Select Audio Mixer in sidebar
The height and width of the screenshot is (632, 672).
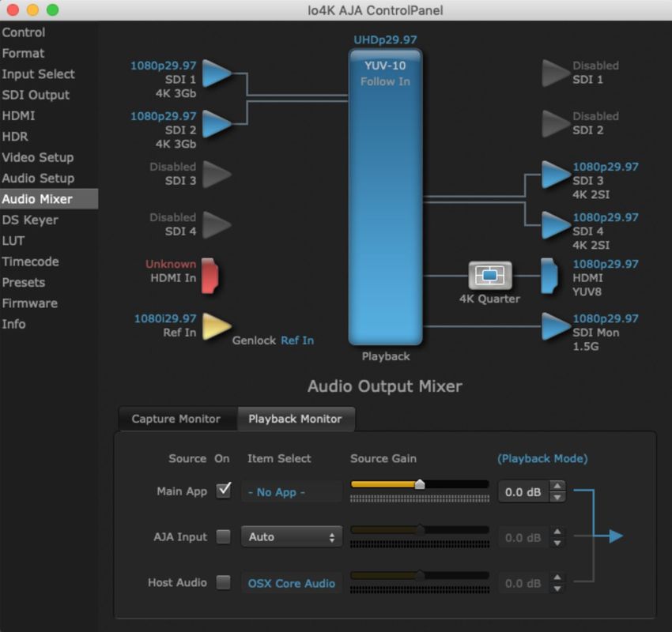49,199
